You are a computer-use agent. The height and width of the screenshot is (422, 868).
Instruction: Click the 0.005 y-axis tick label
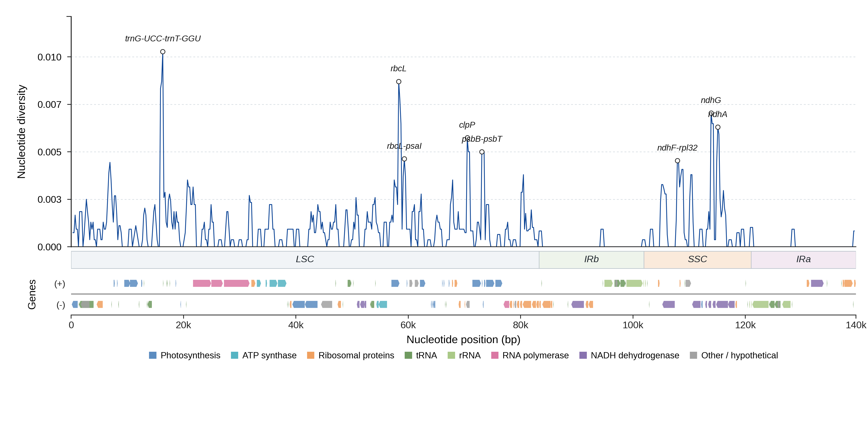[50, 152]
